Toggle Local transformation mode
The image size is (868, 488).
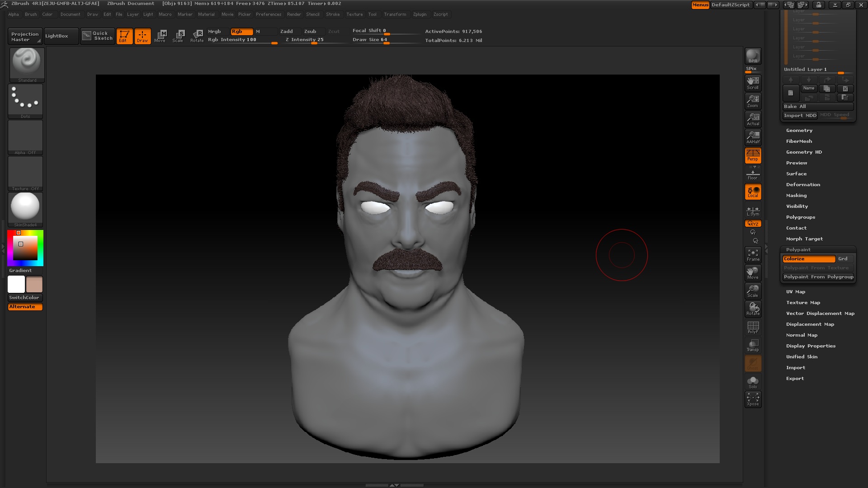point(752,191)
